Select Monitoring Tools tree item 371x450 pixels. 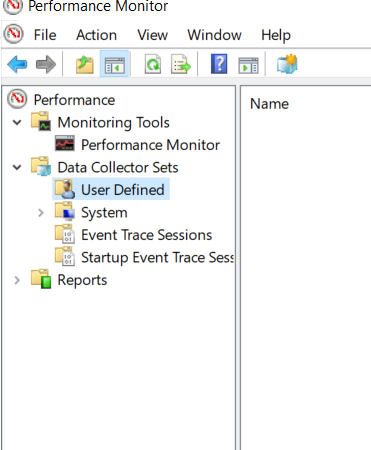(113, 123)
